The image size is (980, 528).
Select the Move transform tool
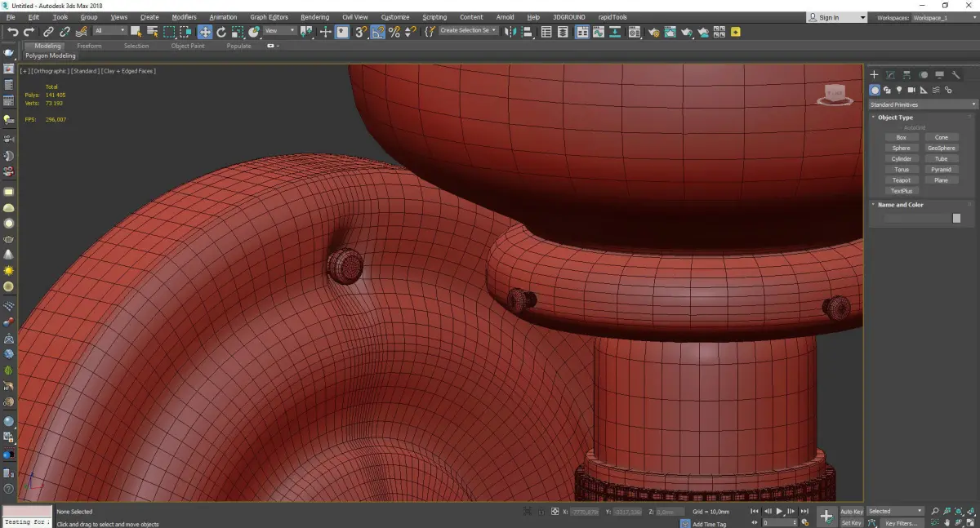click(204, 32)
